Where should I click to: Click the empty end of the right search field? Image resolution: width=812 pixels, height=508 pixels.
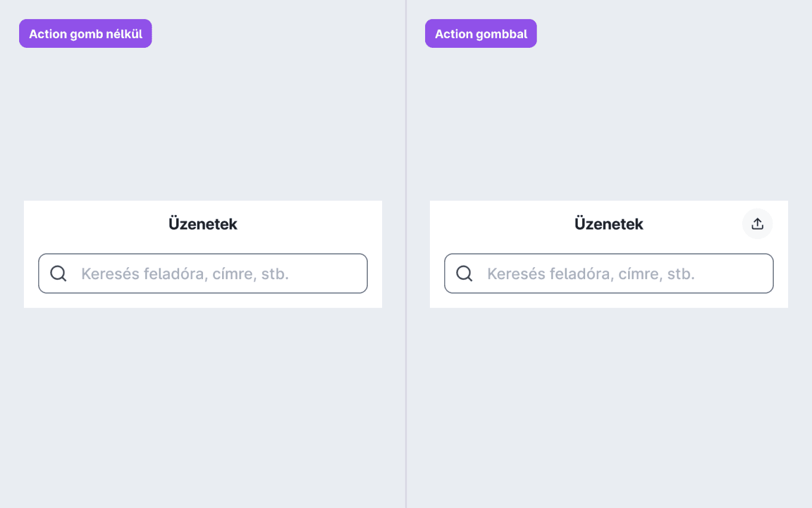coord(734,274)
